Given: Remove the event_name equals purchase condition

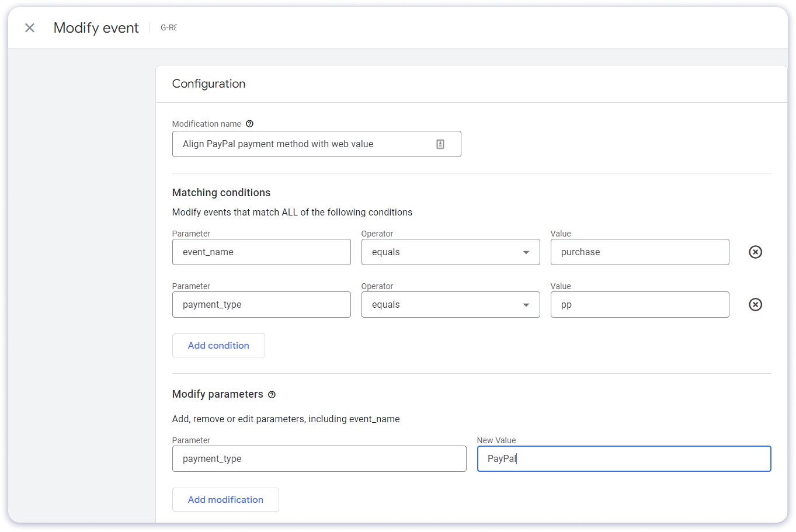Looking at the screenshot, I should tap(755, 252).
